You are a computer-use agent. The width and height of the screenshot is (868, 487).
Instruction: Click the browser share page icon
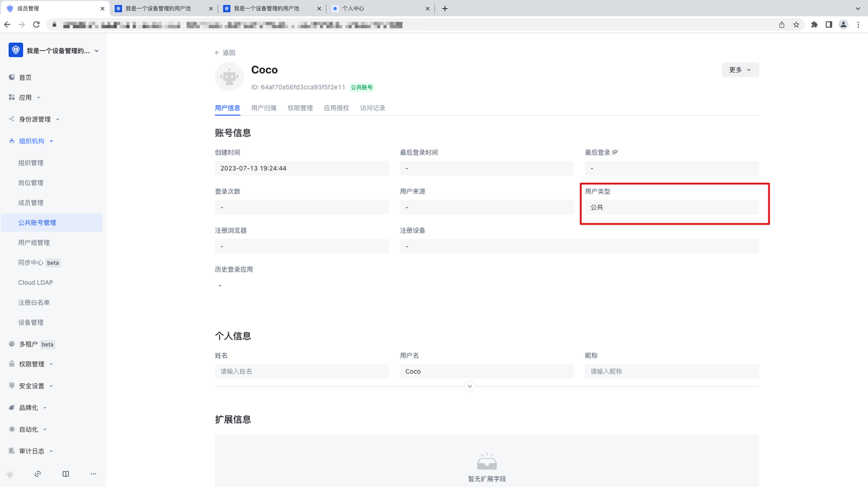pos(781,24)
